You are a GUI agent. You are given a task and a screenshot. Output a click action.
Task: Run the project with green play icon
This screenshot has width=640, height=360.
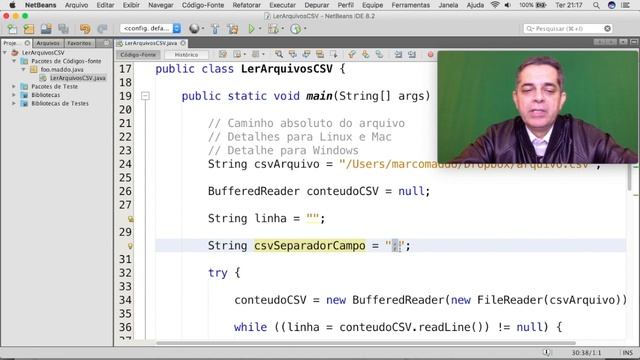point(251,29)
